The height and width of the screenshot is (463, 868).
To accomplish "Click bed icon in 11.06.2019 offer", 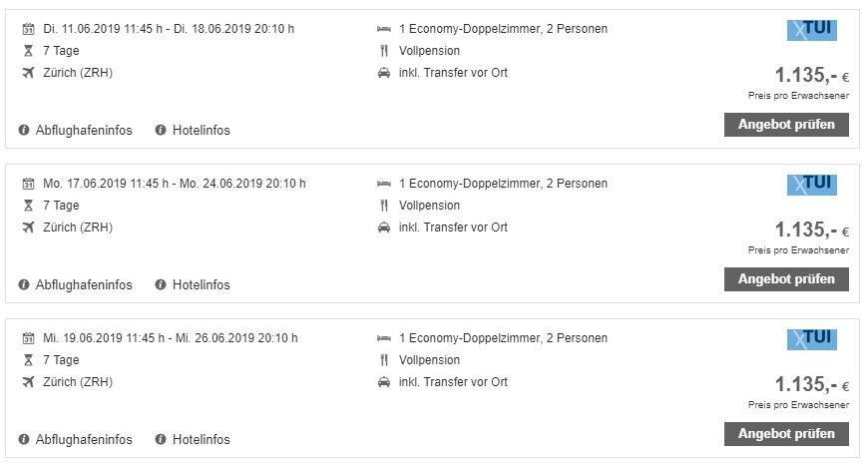I will (384, 29).
